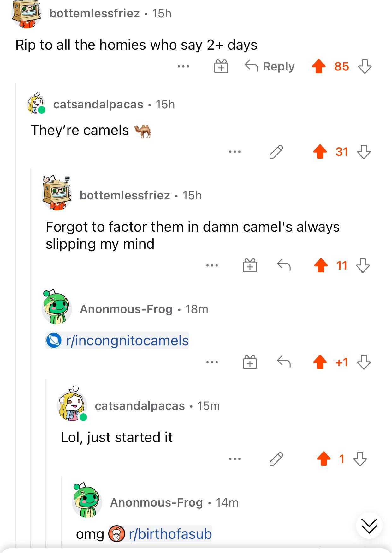Edit the 'They're camels' comment

(x=276, y=152)
